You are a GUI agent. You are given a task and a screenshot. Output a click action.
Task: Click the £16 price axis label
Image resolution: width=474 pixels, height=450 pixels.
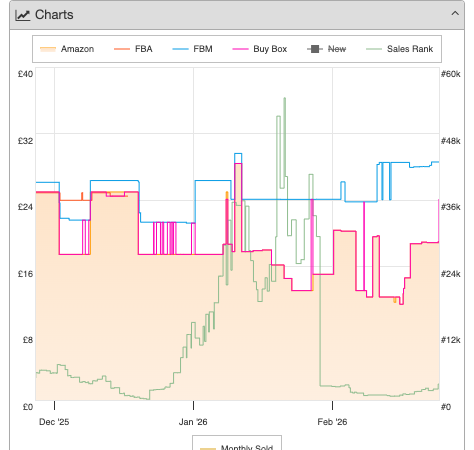tap(26, 274)
